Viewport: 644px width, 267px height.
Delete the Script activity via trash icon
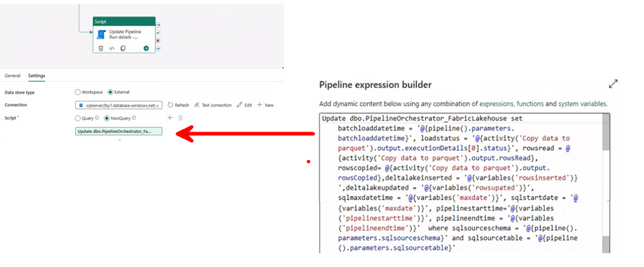(x=101, y=48)
